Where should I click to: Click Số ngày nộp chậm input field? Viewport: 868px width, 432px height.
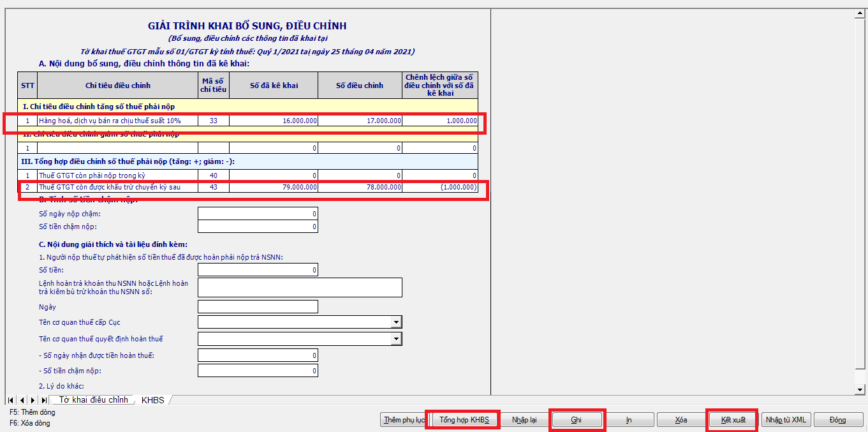pos(258,214)
